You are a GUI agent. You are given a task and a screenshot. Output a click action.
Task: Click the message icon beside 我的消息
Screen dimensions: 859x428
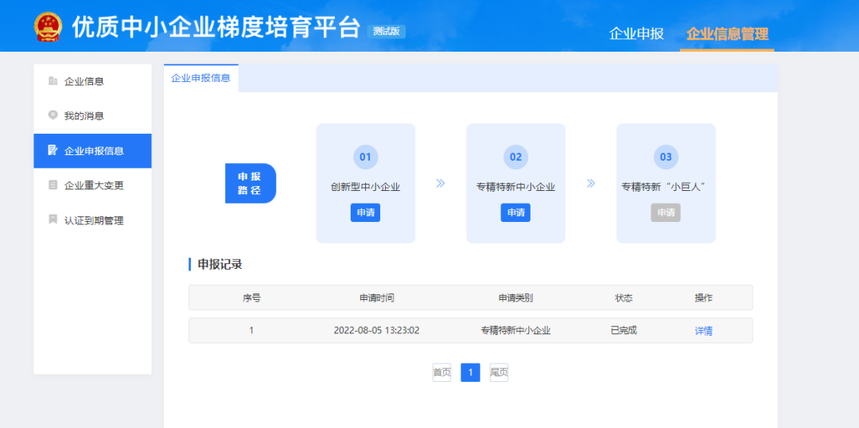(53, 115)
